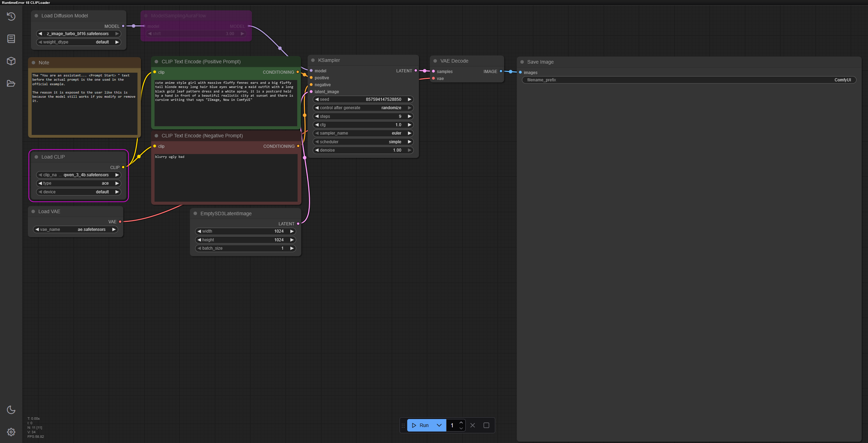Viewport: 868px width, 443px height.
Task: Open the workflows folder icon
Action: 11,83
